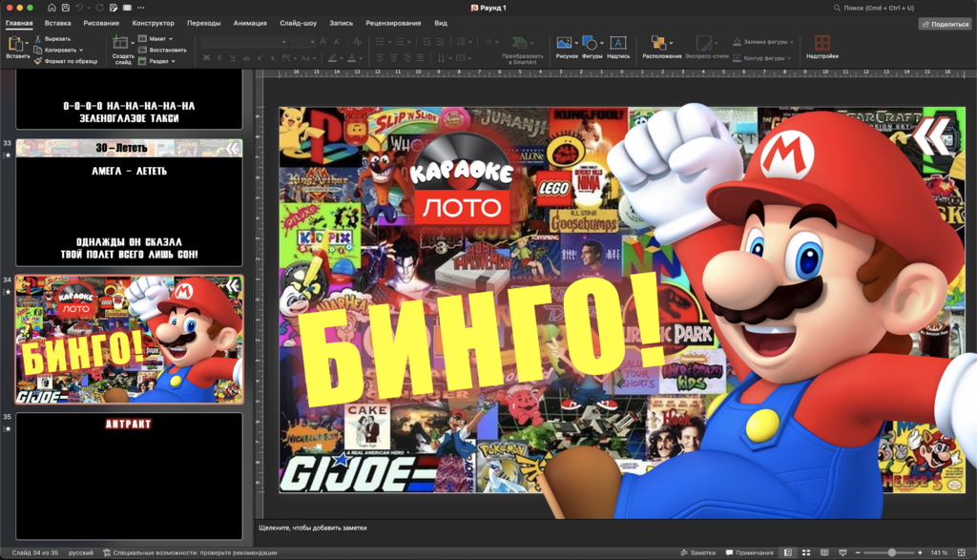This screenshot has height=560, width=977.
Task: Toggle strikethrough formatting
Action: pyautogui.click(x=246, y=58)
